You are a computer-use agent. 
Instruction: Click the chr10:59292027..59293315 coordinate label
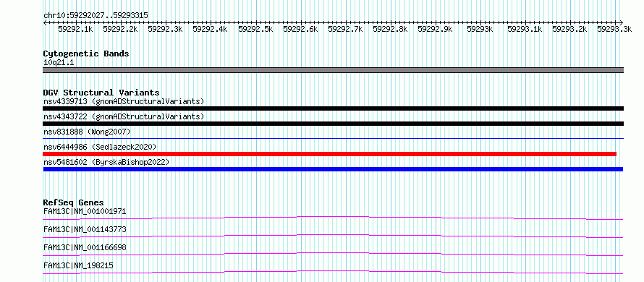click(x=96, y=16)
